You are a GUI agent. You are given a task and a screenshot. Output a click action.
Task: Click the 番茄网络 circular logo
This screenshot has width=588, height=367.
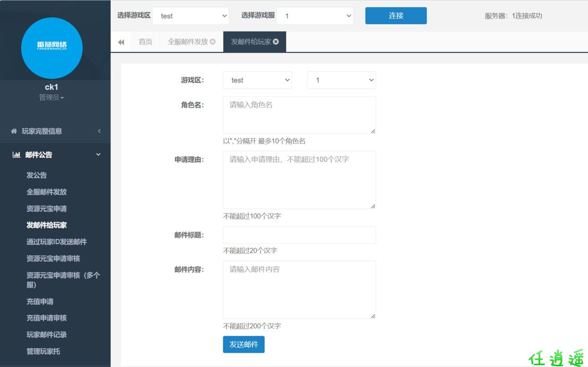51,48
